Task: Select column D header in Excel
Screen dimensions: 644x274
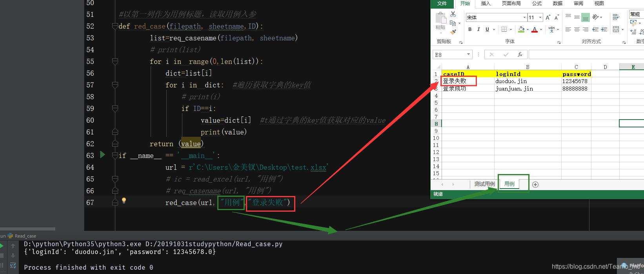Action: click(605, 67)
